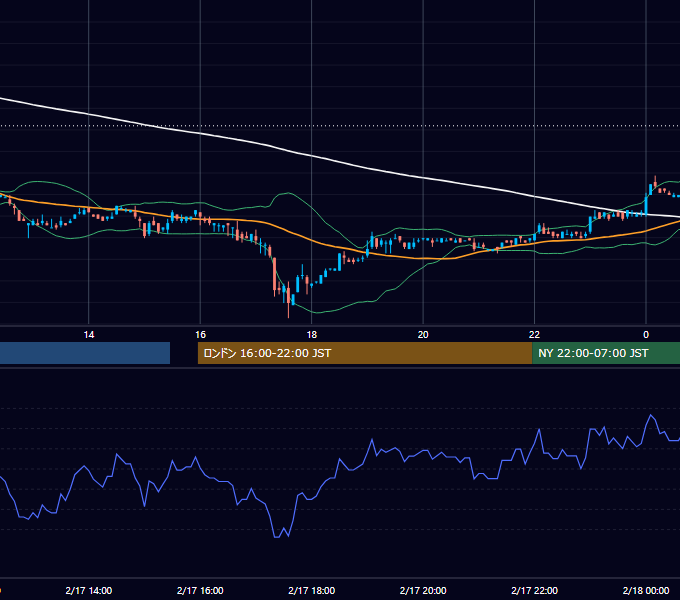The width and height of the screenshot is (680, 600).
Task: Click the 2/17 16:00 date label
Action: pos(200,590)
